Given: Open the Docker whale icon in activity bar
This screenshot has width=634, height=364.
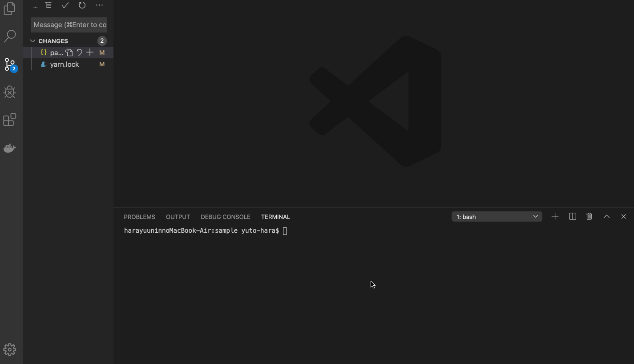Looking at the screenshot, I should coord(10,148).
